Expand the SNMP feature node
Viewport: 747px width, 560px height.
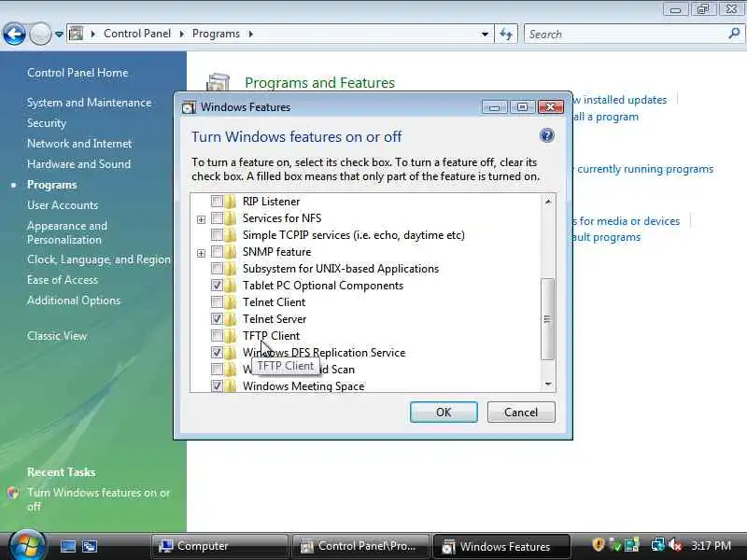(x=201, y=253)
